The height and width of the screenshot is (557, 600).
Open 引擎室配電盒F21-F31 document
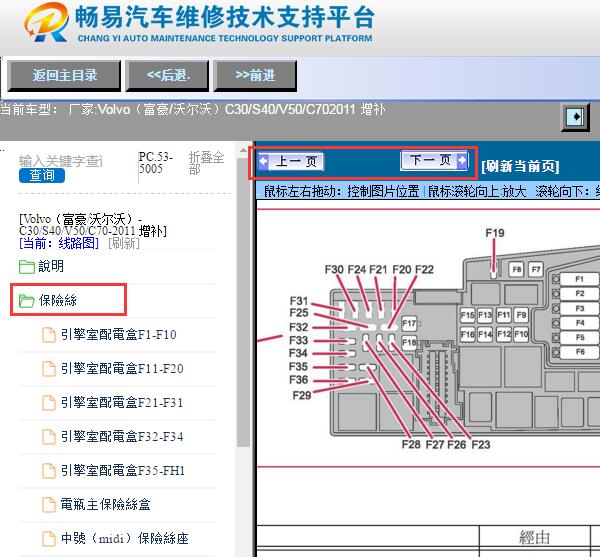click(122, 402)
